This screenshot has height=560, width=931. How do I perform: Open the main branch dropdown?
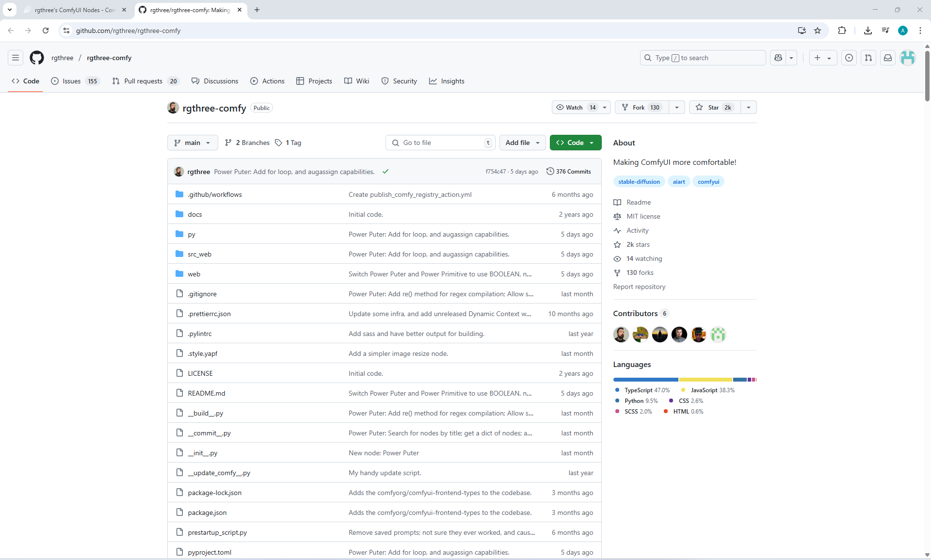point(193,143)
